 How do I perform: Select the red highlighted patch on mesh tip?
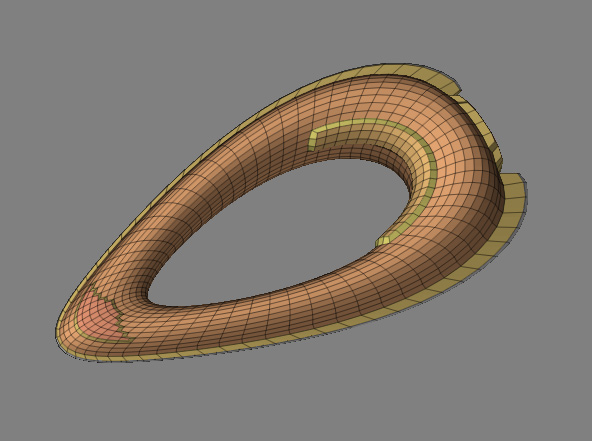(x=100, y=316)
